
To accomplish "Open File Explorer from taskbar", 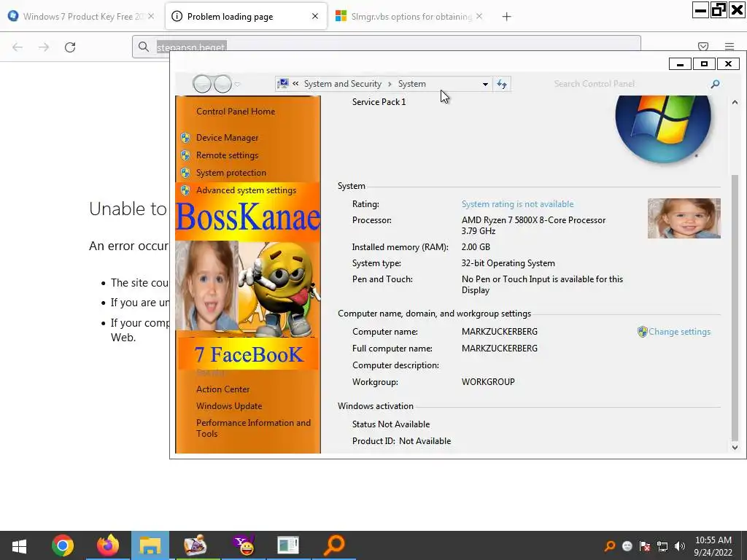I will 150,545.
